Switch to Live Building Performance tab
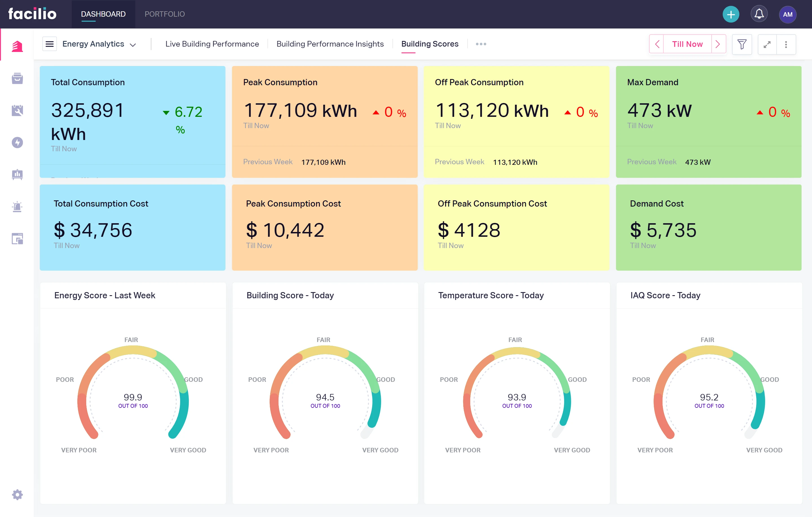The height and width of the screenshot is (517, 812). tap(212, 44)
